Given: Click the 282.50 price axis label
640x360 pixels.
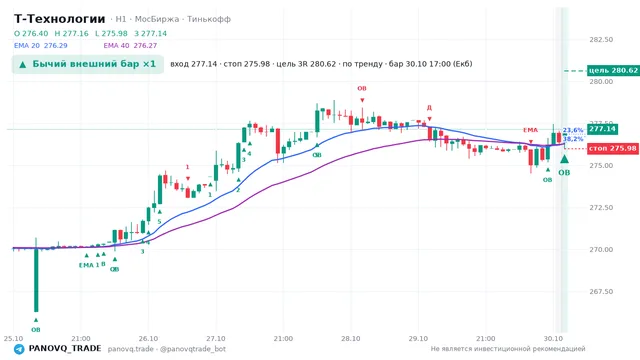Looking at the screenshot, I should tap(601, 40).
